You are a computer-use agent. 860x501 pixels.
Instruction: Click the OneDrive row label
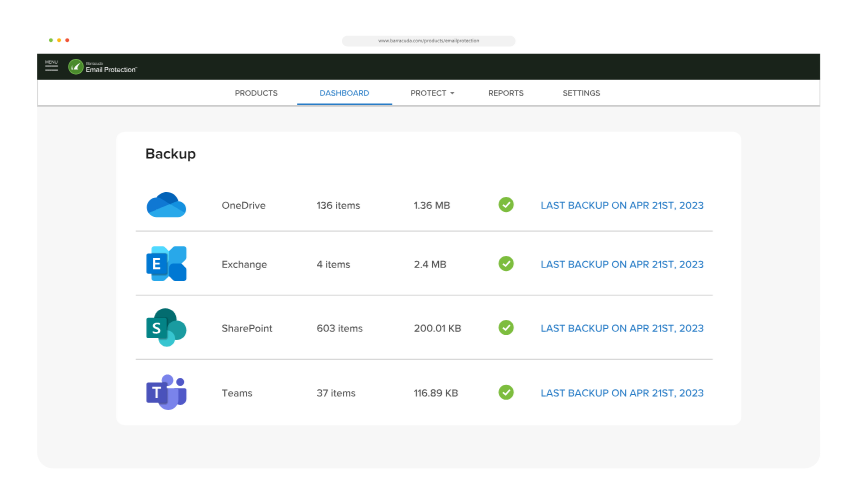point(244,205)
